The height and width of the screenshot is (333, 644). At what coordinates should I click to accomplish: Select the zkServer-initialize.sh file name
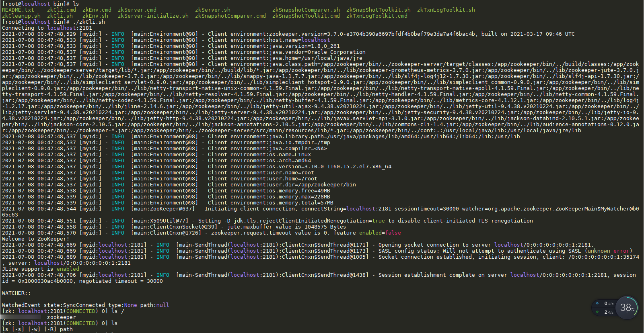tap(153, 16)
